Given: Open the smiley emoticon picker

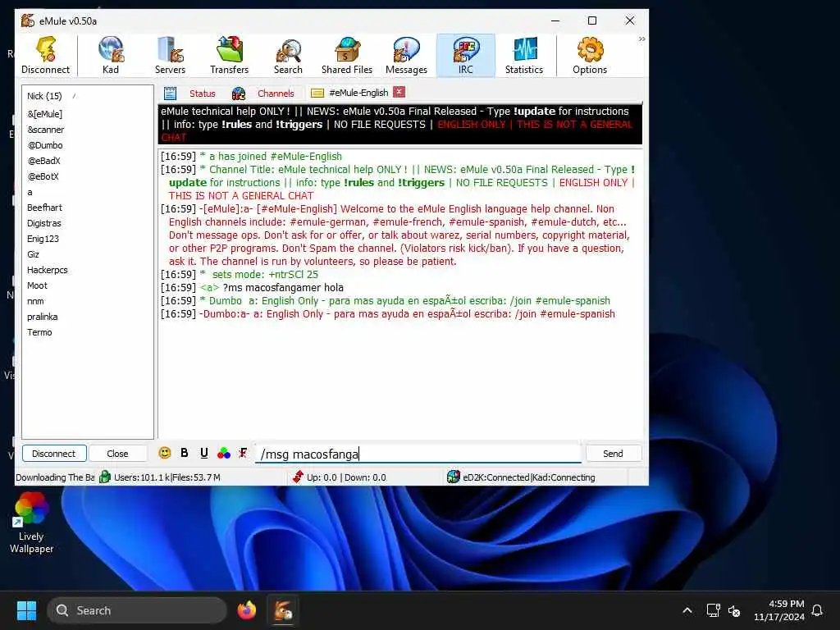Looking at the screenshot, I should tap(164, 453).
